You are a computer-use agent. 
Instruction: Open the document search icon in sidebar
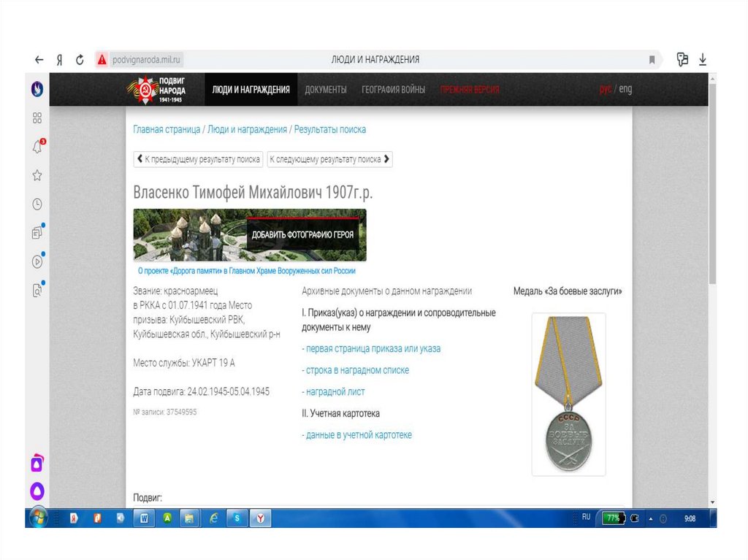click(37, 290)
